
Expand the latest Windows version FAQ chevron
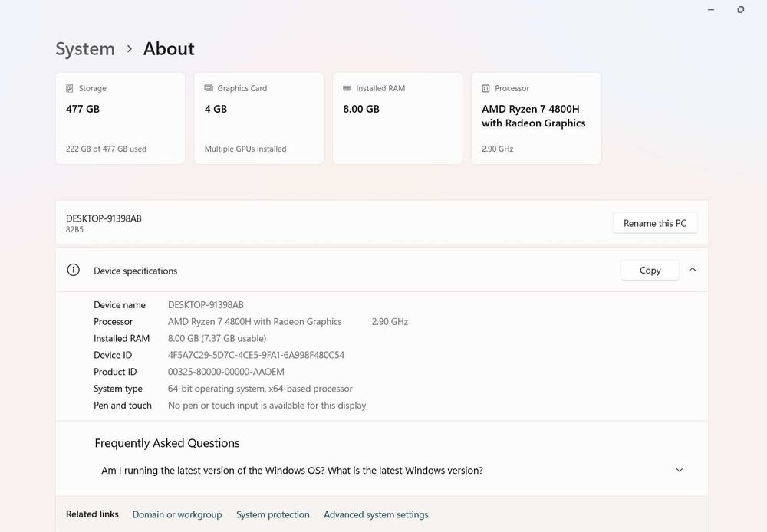(x=679, y=470)
